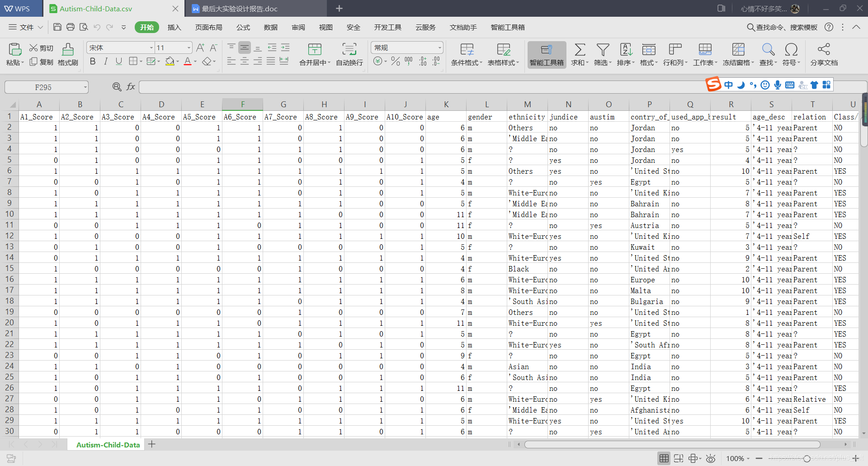The width and height of the screenshot is (868, 466).
Task: Toggle Italic formatting
Action: click(106, 61)
